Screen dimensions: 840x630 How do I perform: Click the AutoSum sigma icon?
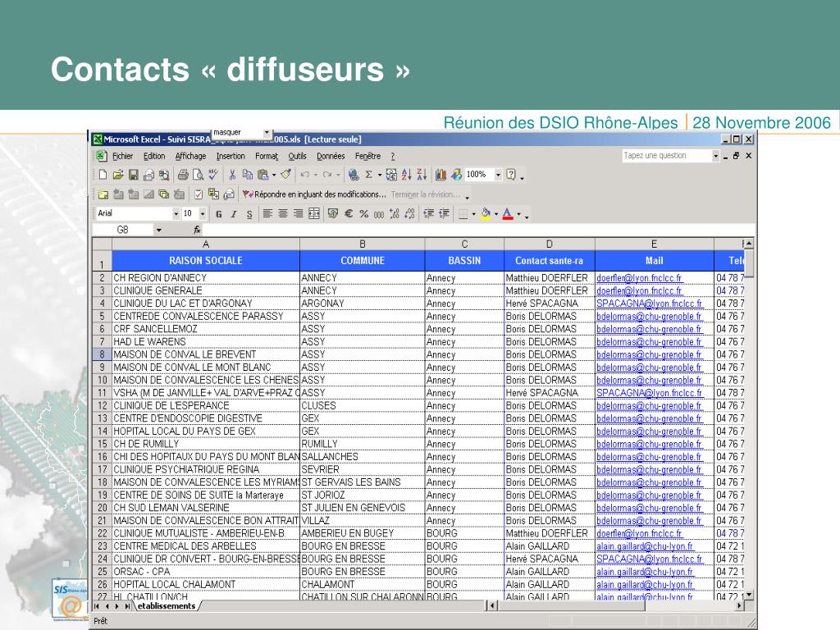(368, 175)
